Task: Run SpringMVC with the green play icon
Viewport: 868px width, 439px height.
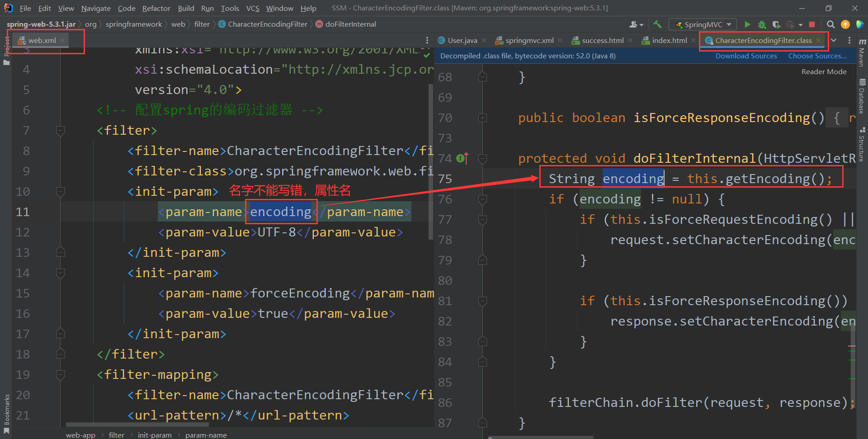Action: (747, 24)
